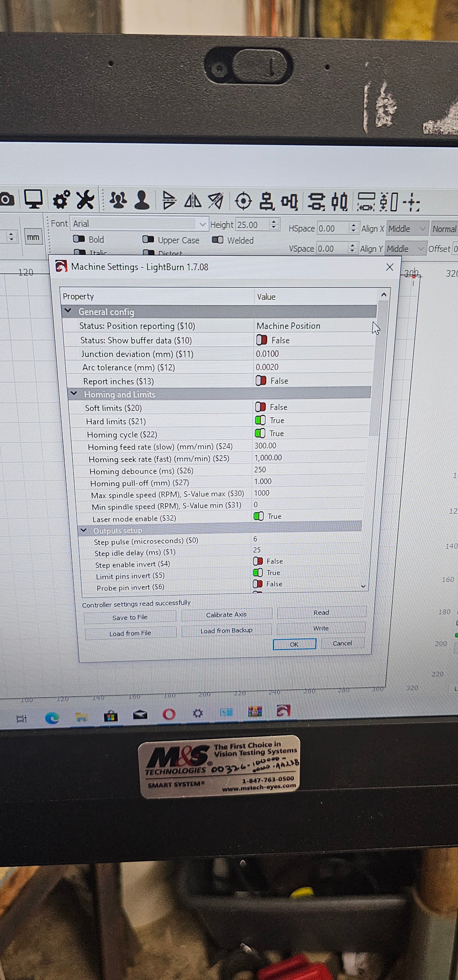Image resolution: width=458 pixels, height=980 pixels.
Task: Toggle the Welded text switch
Action: [x=217, y=240]
